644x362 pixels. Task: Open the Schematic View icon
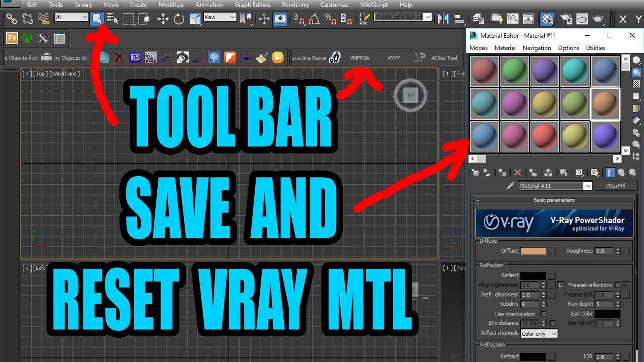click(x=528, y=19)
